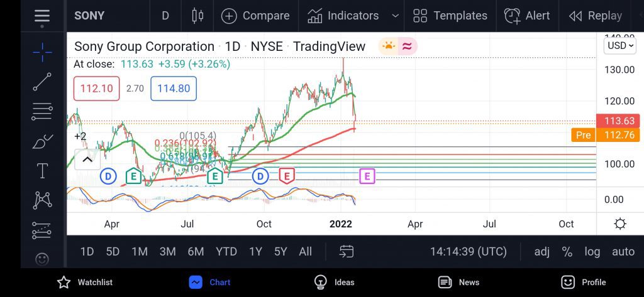Toggle adj dividend adjustment
The height and width of the screenshot is (297, 644).
542,251
